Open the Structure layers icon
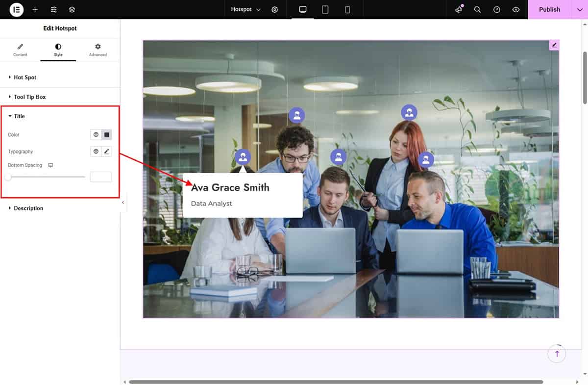 [x=72, y=9]
